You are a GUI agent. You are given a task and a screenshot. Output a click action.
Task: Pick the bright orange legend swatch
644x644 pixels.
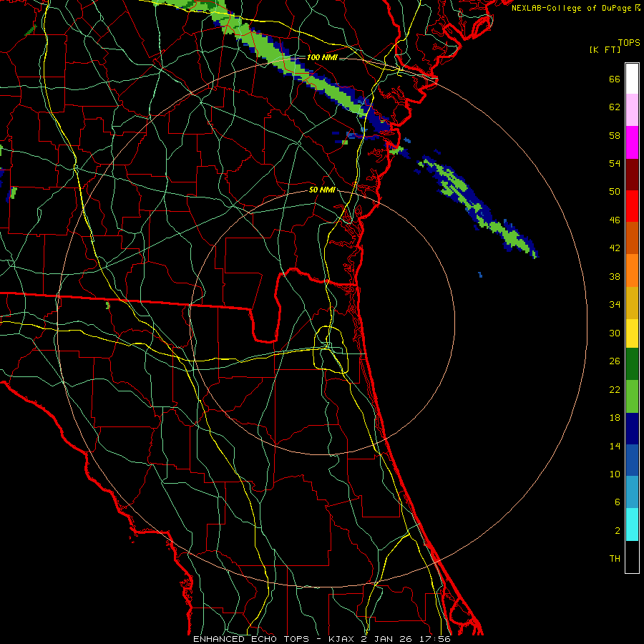coord(632,270)
